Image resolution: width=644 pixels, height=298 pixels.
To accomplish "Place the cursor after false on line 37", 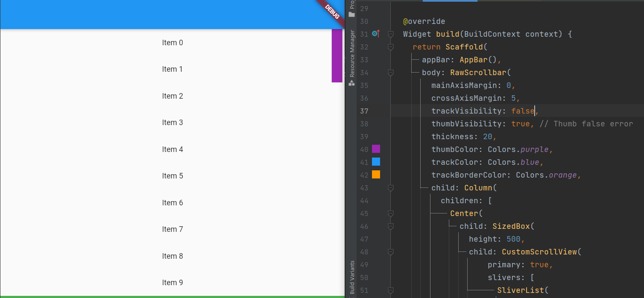I will (x=535, y=111).
